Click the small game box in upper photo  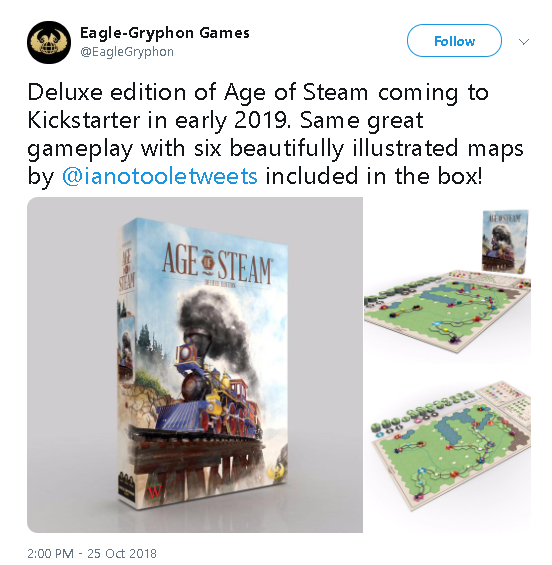pyautogui.click(x=504, y=241)
